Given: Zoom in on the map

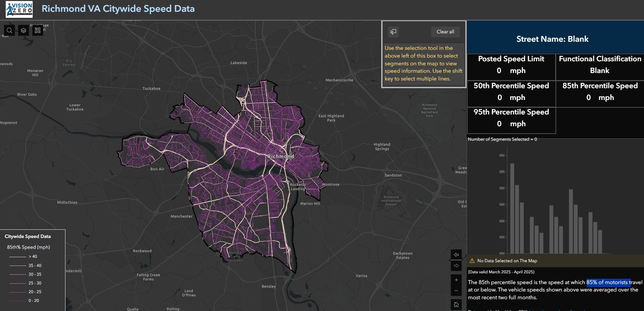Looking at the screenshot, I should point(456,280).
